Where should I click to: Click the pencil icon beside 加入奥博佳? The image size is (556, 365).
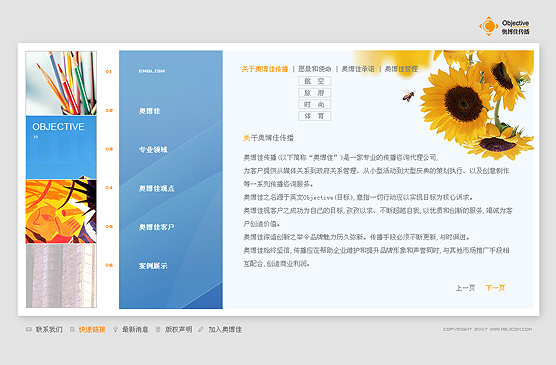tap(201, 330)
